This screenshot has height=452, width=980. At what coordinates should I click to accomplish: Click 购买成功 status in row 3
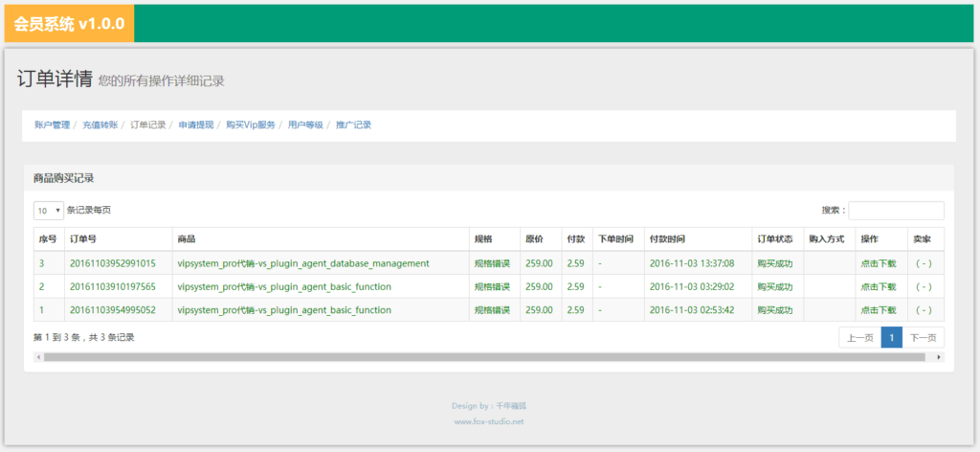(x=775, y=263)
